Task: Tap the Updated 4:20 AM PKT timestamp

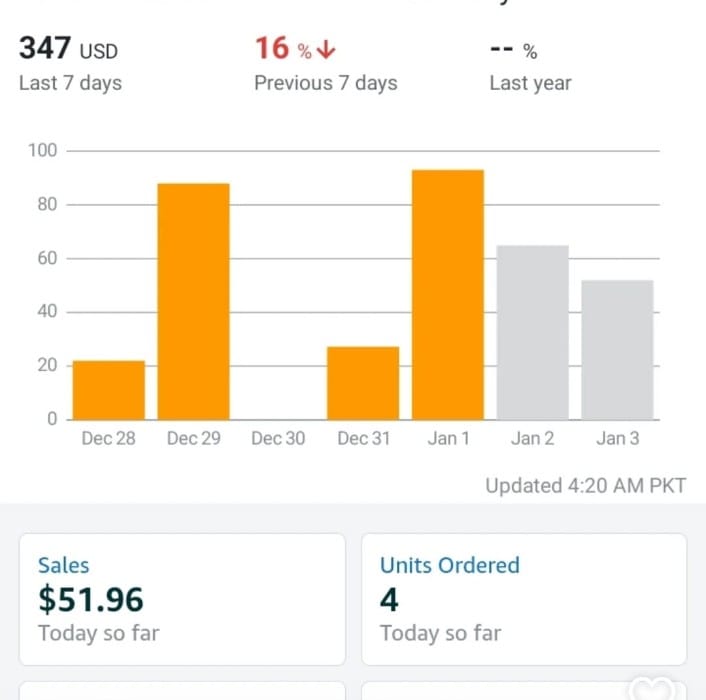Action: coord(585,486)
